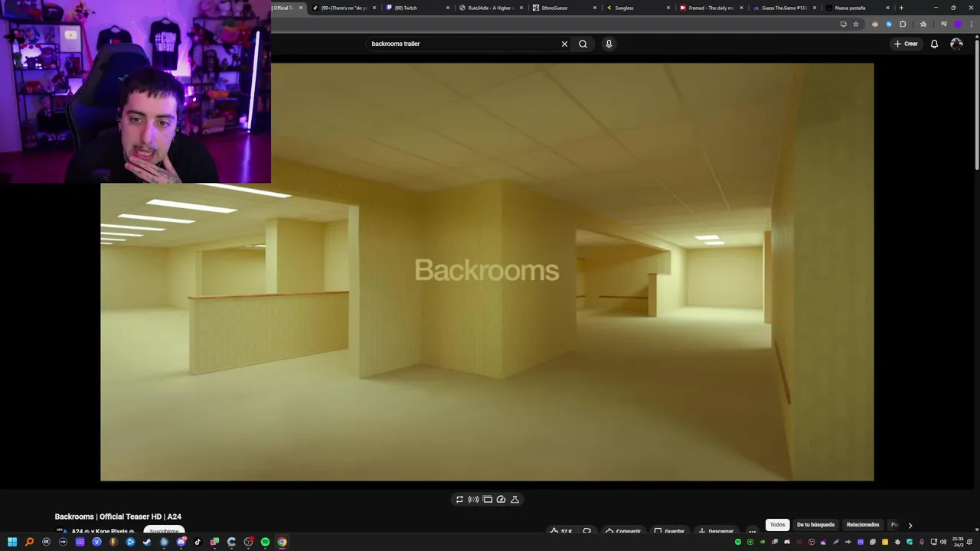Open the playback speed gauge icon
Image resolution: width=980 pixels, height=551 pixels.
coord(501,499)
